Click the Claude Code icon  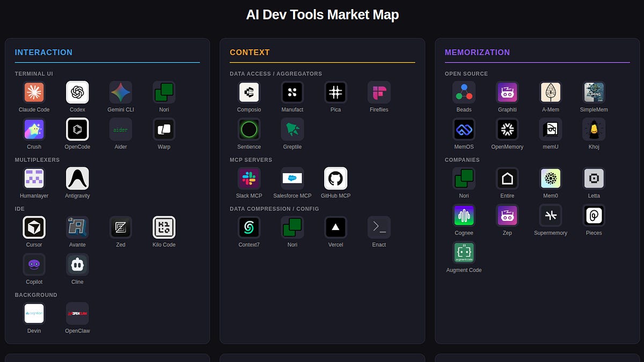(x=34, y=92)
